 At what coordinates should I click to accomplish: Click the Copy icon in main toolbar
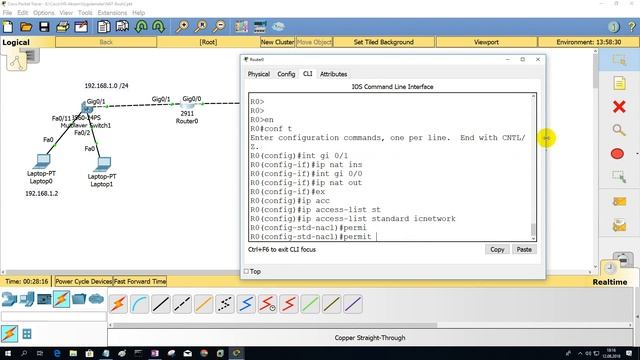[104, 27]
